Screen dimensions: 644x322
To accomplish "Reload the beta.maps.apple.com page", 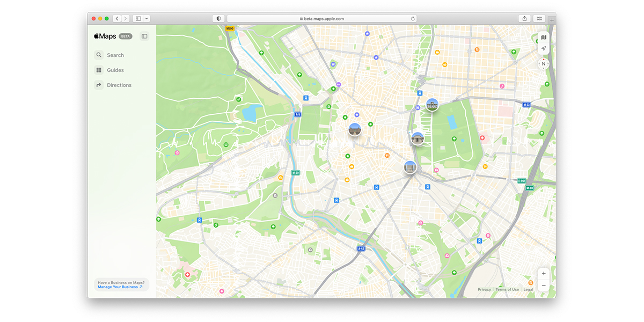I will point(412,18).
